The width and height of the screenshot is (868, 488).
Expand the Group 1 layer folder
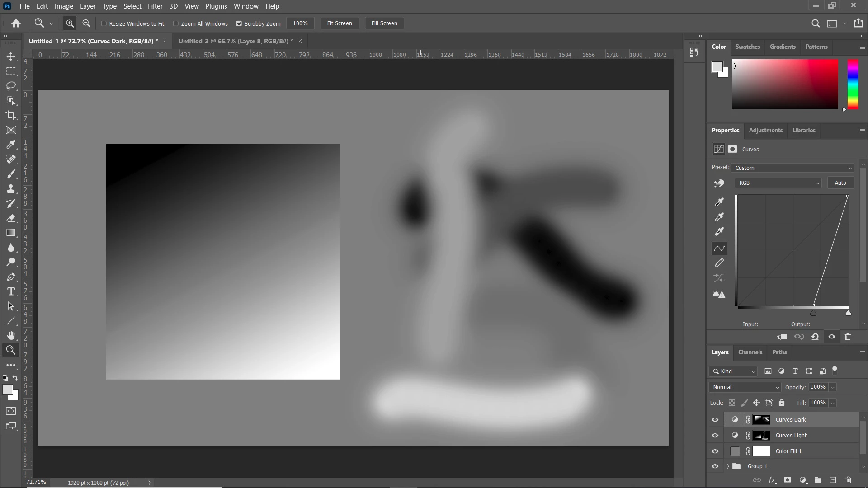(727, 466)
